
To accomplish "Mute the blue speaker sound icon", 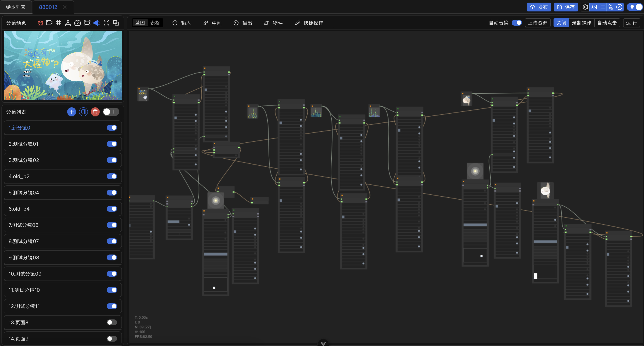I will click(x=97, y=23).
